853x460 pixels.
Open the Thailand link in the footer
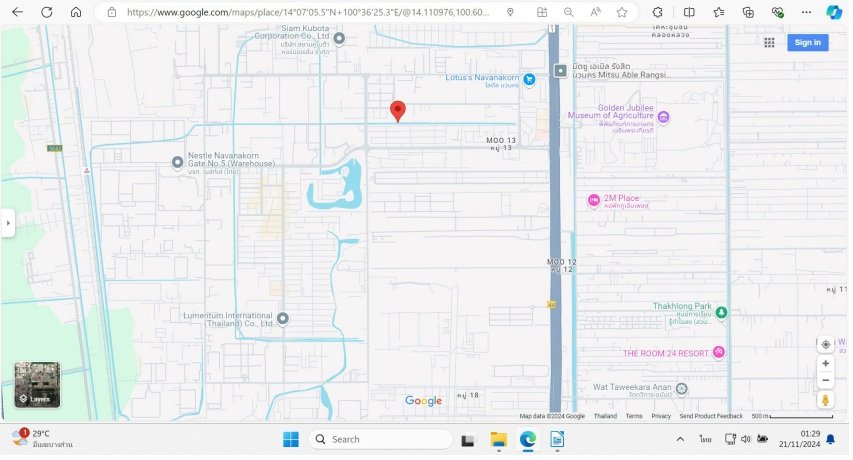[605, 416]
